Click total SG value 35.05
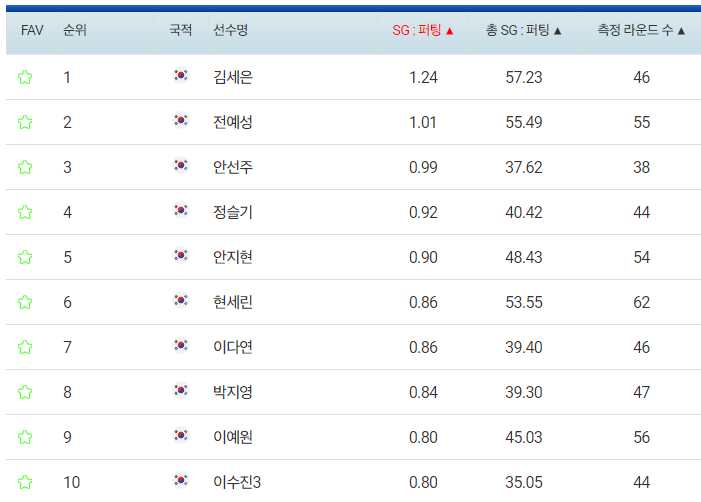Viewport: 701px width, 502px height. (524, 482)
